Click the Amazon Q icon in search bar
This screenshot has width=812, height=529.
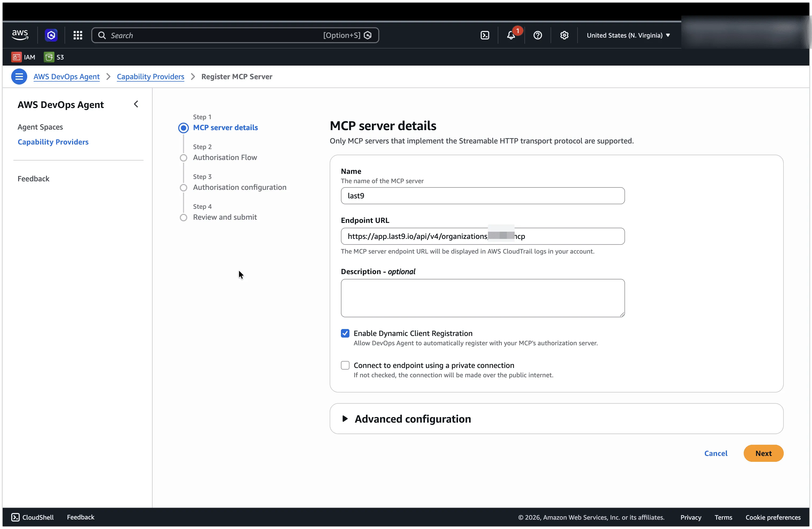(x=367, y=35)
